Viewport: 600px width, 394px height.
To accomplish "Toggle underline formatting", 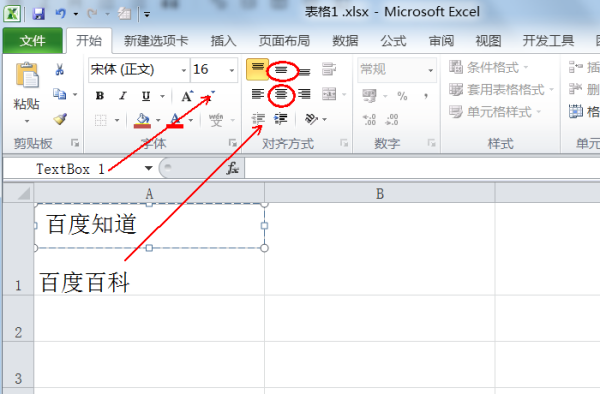I will tap(146, 96).
